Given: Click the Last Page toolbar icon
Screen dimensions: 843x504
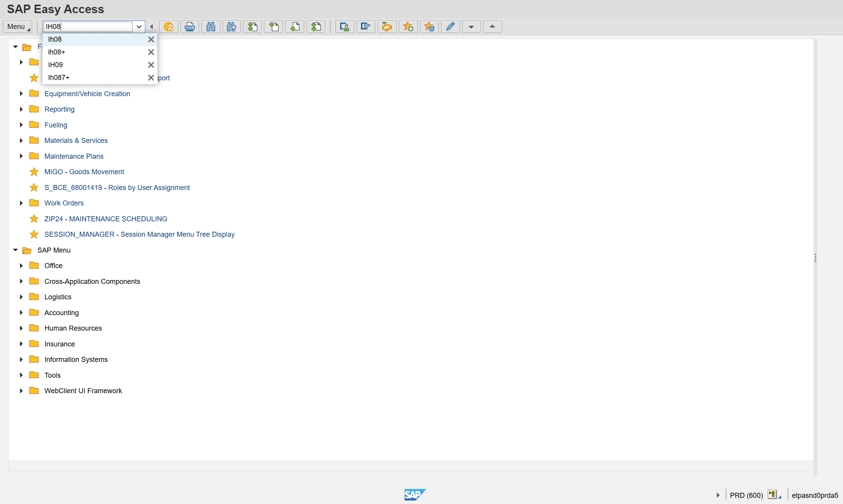Looking at the screenshot, I should (316, 27).
